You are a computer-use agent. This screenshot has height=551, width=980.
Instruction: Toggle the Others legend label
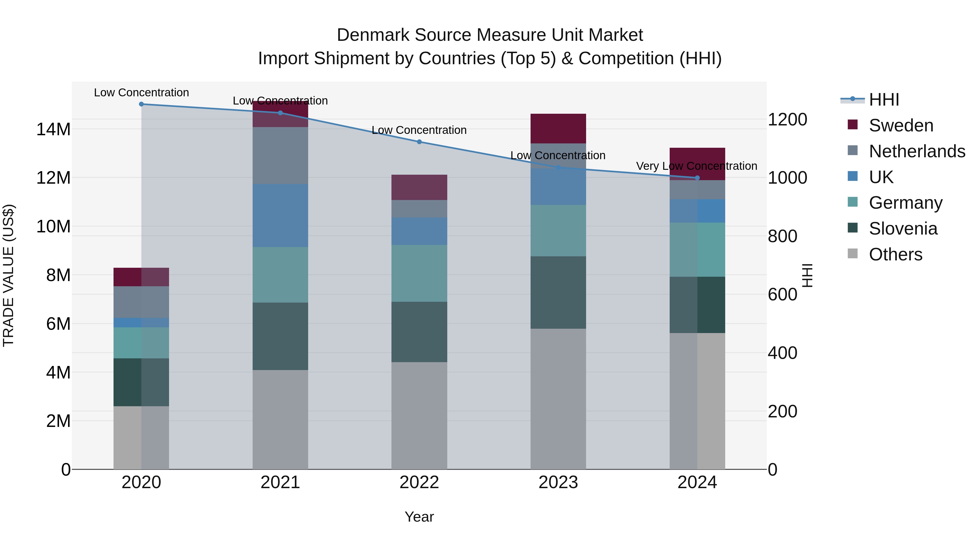[x=896, y=254]
